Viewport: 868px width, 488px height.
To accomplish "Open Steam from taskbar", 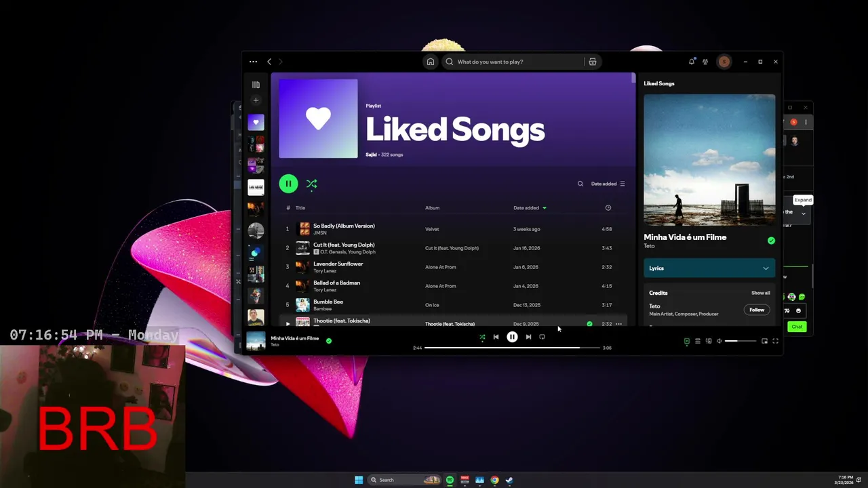I will [x=509, y=480].
